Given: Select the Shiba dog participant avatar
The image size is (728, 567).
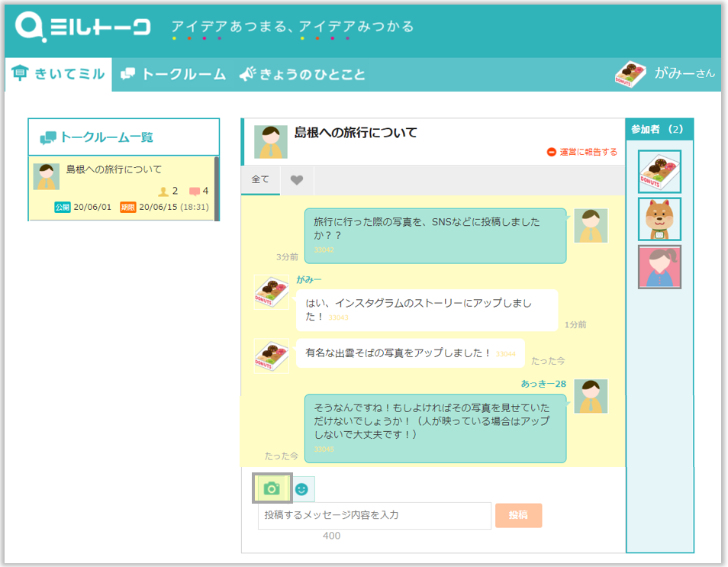Looking at the screenshot, I should [659, 220].
